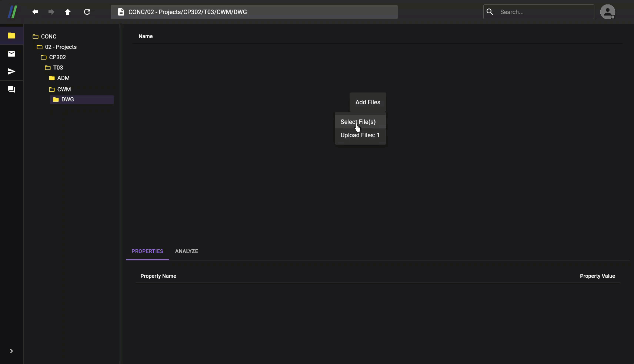
Task: Click Select File(s) in the menu
Action: [358, 122]
